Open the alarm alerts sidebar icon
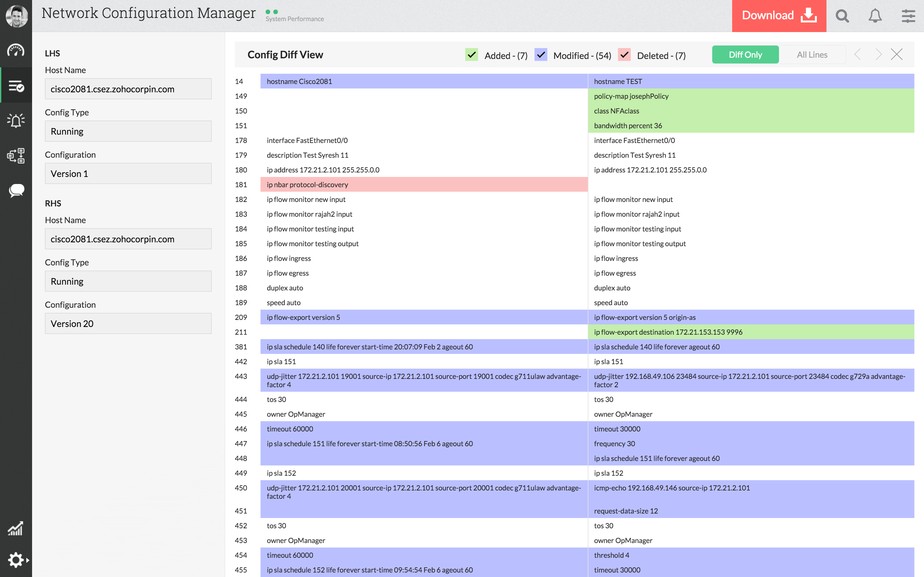924x577 pixels. pyautogui.click(x=16, y=121)
